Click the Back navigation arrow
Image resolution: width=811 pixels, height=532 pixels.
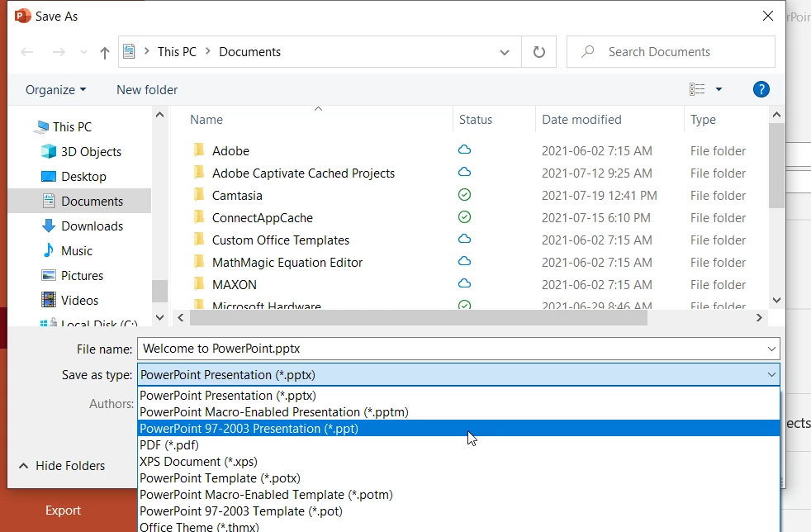(27, 52)
